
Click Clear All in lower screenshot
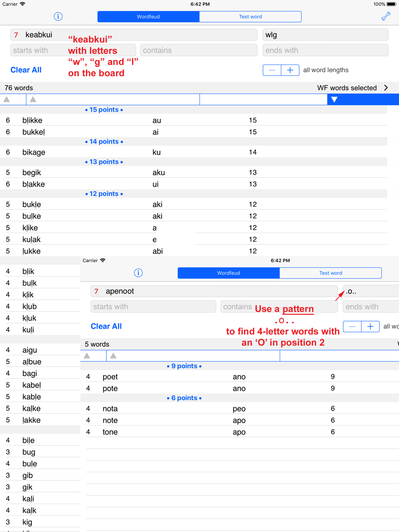[106, 326]
